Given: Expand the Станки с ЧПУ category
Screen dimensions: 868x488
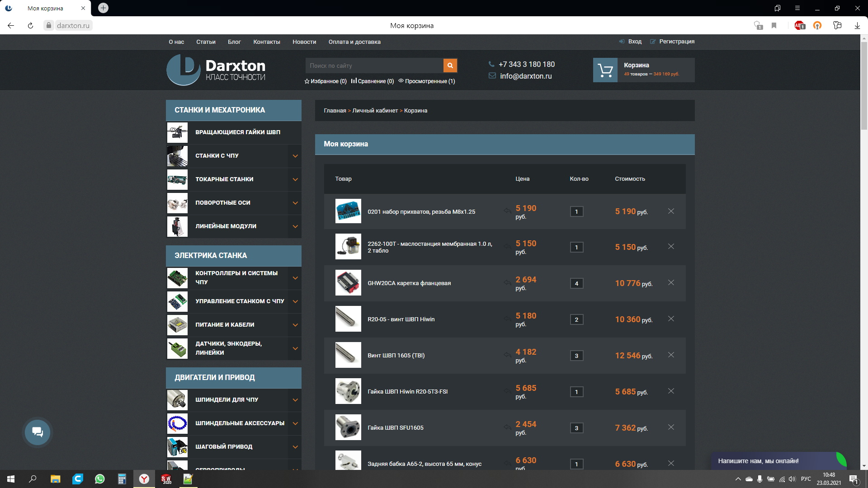Looking at the screenshot, I should tap(295, 156).
